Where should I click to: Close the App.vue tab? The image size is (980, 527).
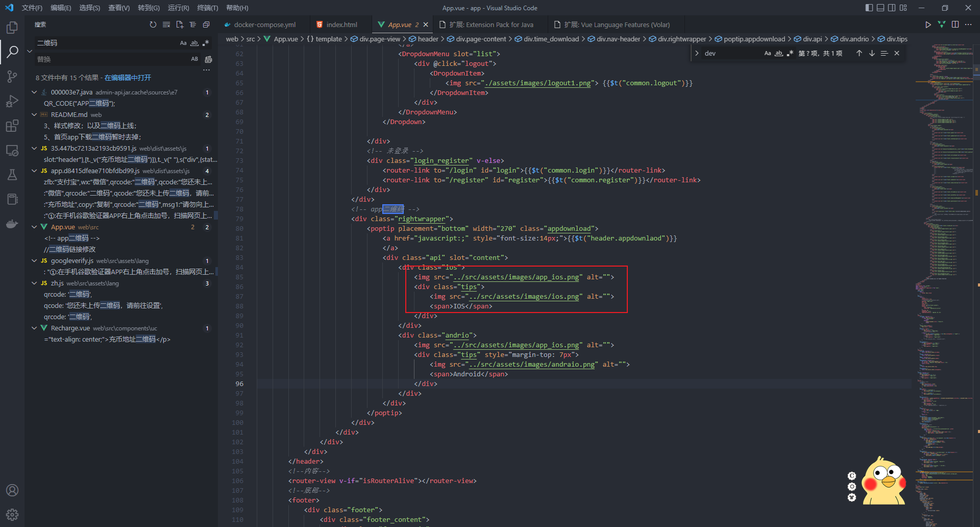click(426, 25)
